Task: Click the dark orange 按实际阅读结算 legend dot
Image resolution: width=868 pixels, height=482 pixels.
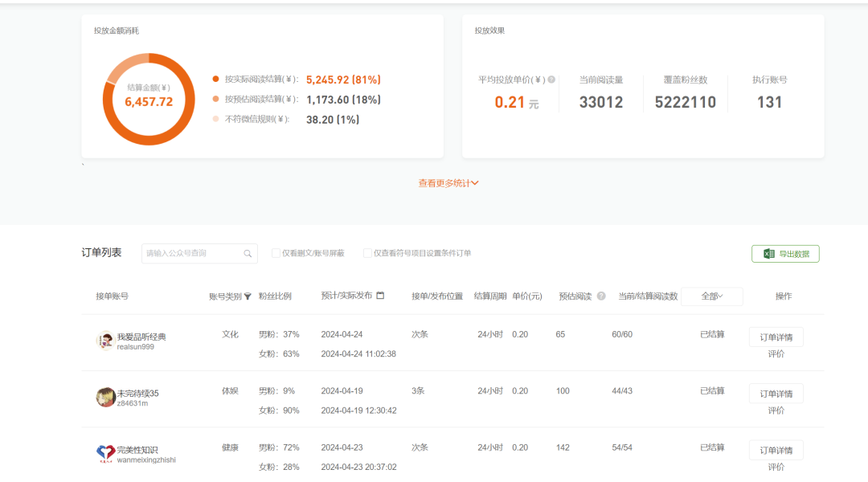Action: 215,80
